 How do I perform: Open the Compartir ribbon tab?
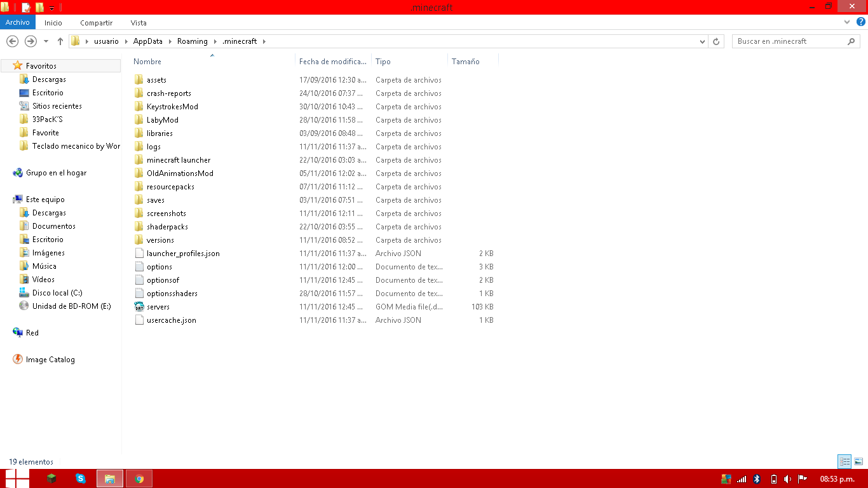[97, 23]
